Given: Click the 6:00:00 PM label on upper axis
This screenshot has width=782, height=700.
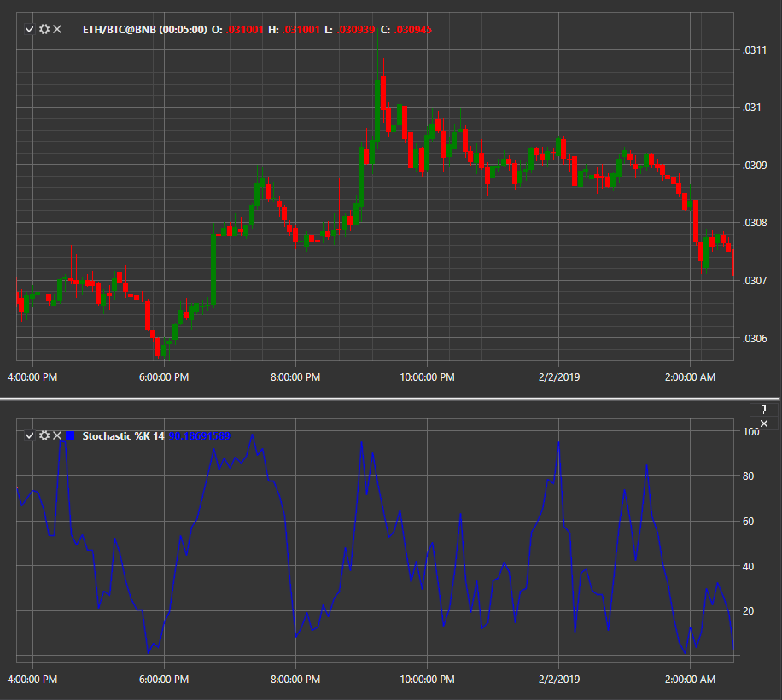Looking at the screenshot, I should (164, 377).
